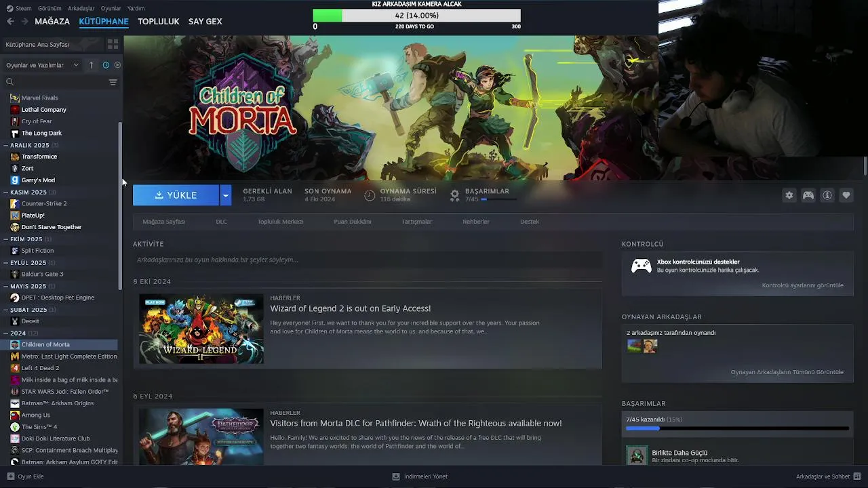The width and height of the screenshot is (868, 488).
Task: Open controller layout icon
Action: pyautogui.click(x=808, y=195)
